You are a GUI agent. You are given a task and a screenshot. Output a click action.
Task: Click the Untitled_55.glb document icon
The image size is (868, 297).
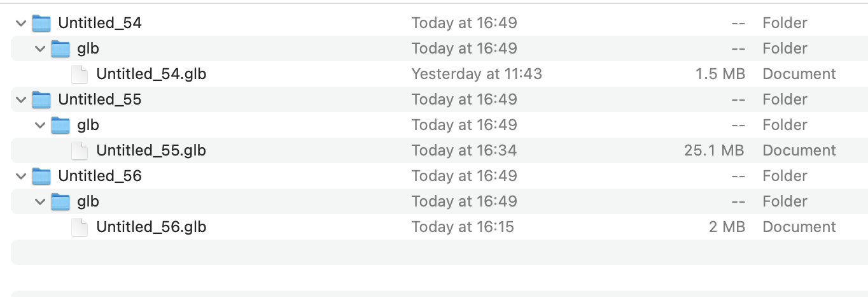[80, 151]
